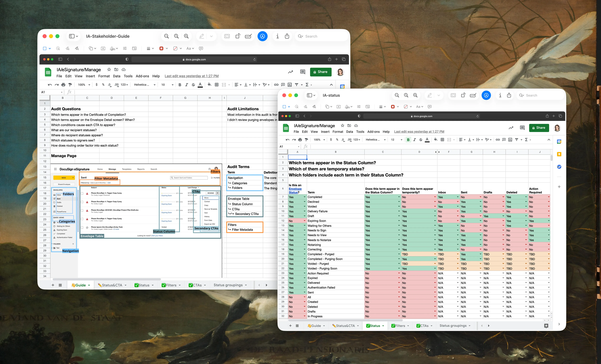Zoom out in the IA-Stakeholder-Guide Preview window
Screen dimensions: 601x364
(x=167, y=36)
